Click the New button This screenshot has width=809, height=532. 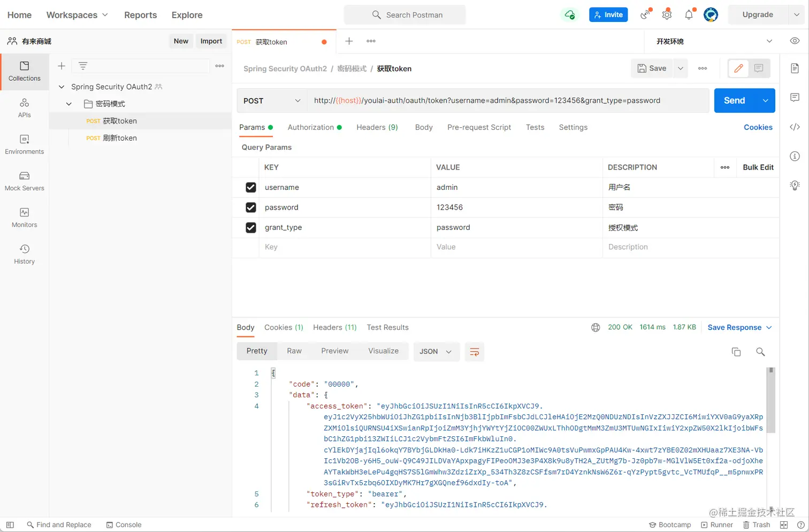pyautogui.click(x=181, y=41)
